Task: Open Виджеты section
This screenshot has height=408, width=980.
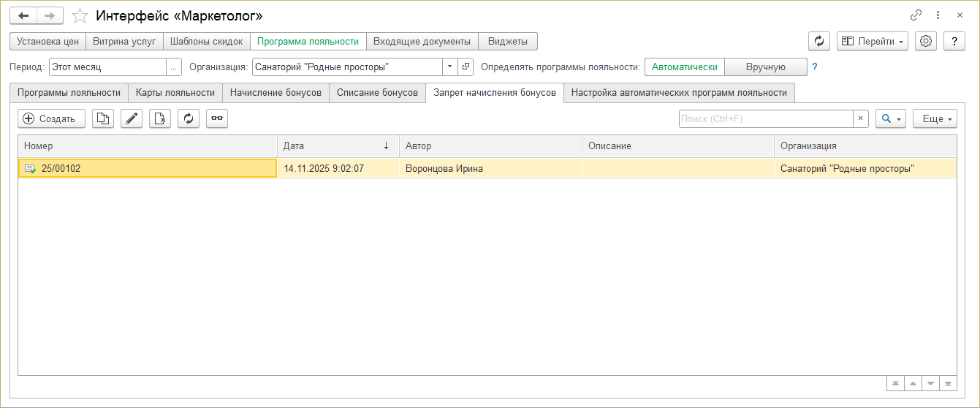Action: coord(508,42)
